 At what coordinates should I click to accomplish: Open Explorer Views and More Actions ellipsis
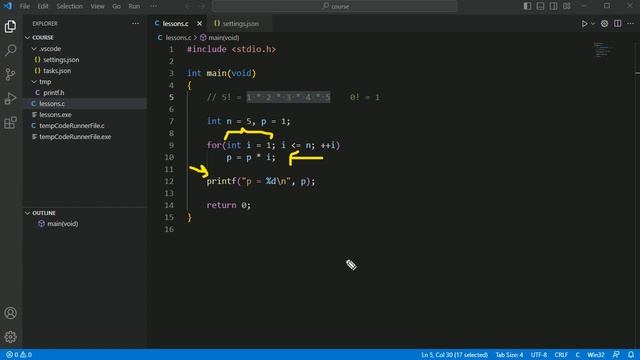click(136, 24)
